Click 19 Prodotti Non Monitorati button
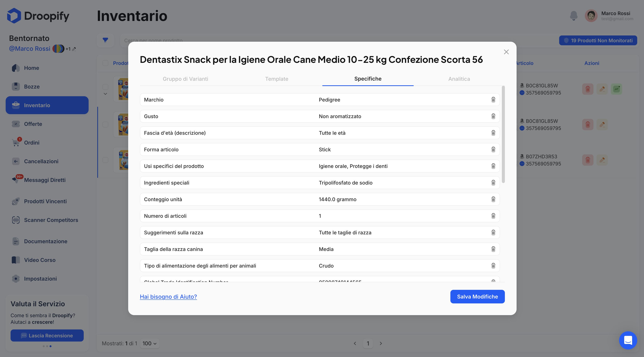 tap(598, 40)
